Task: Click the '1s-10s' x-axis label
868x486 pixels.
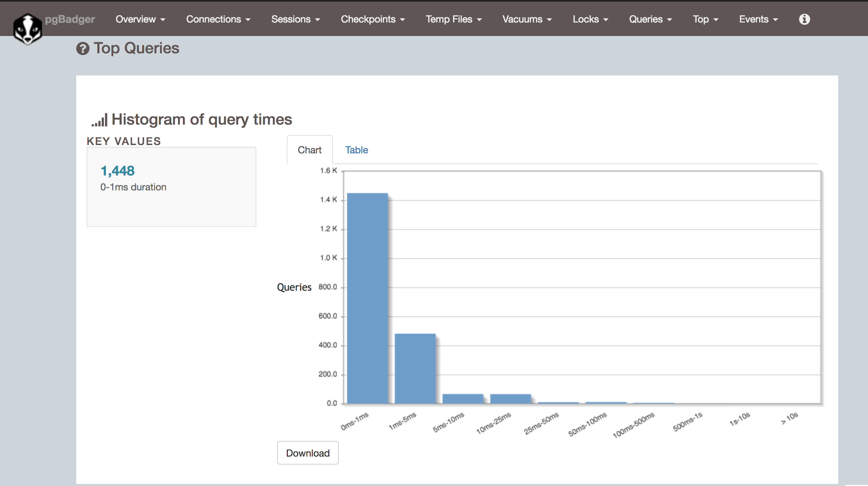Action: click(739, 419)
